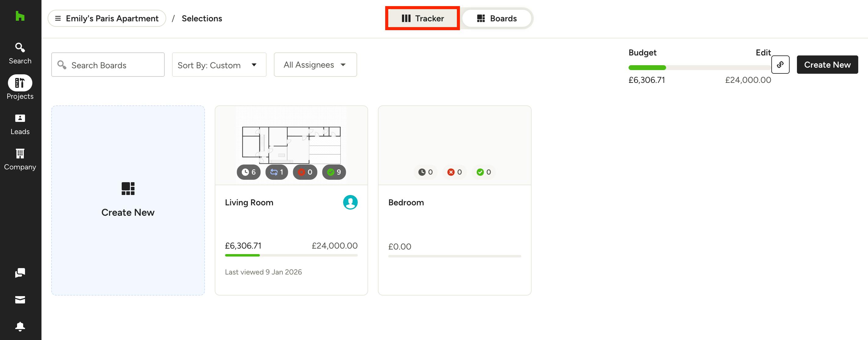Open Emily's Paris Apartment project menu

click(x=107, y=18)
